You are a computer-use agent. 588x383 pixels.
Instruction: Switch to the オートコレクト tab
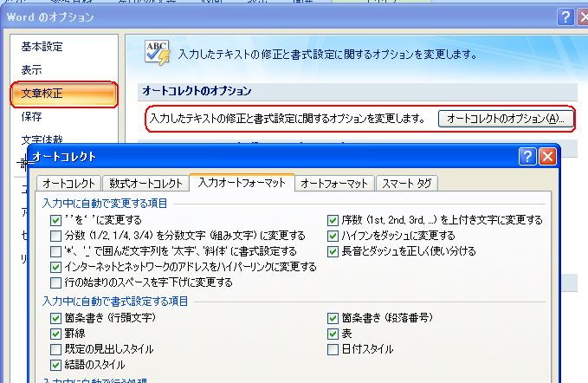coord(68,184)
